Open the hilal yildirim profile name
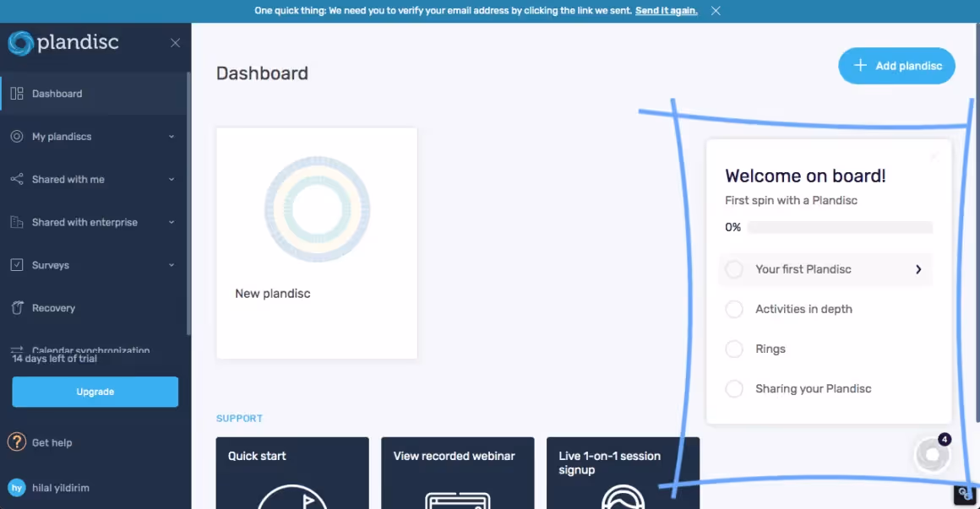 coord(61,488)
